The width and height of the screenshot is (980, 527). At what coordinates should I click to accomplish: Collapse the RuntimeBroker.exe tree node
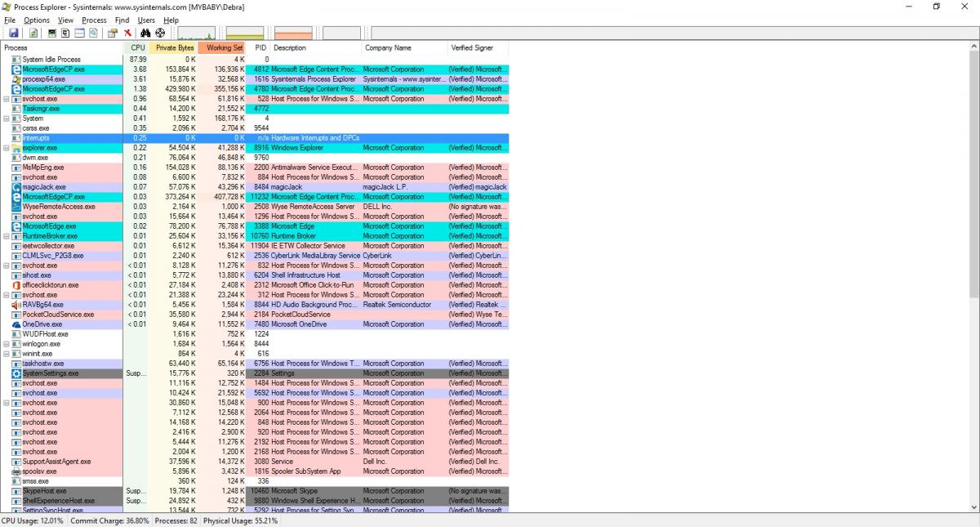pyautogui.click(x=7, y=236)
